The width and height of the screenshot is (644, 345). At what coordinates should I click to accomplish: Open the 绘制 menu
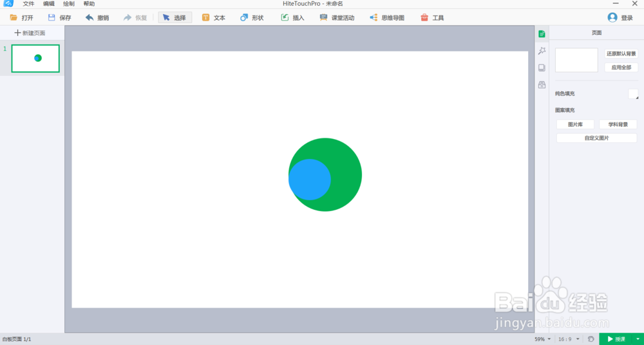(69, 4)
